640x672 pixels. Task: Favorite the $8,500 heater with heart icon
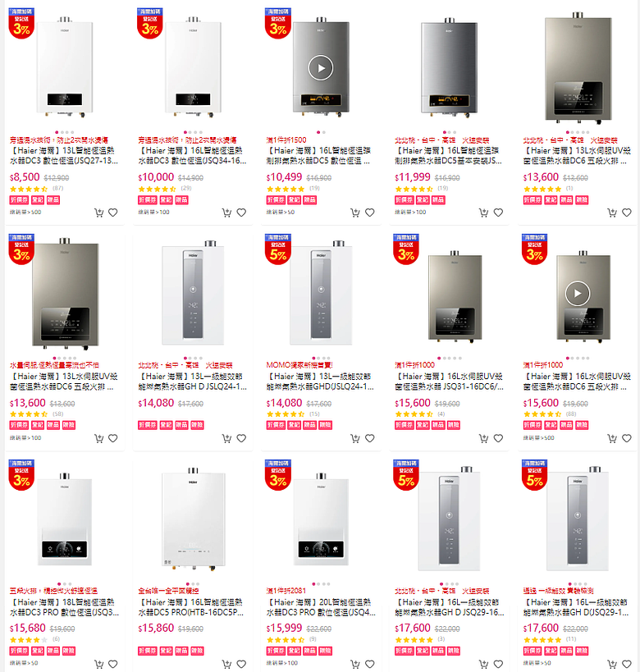112,213
